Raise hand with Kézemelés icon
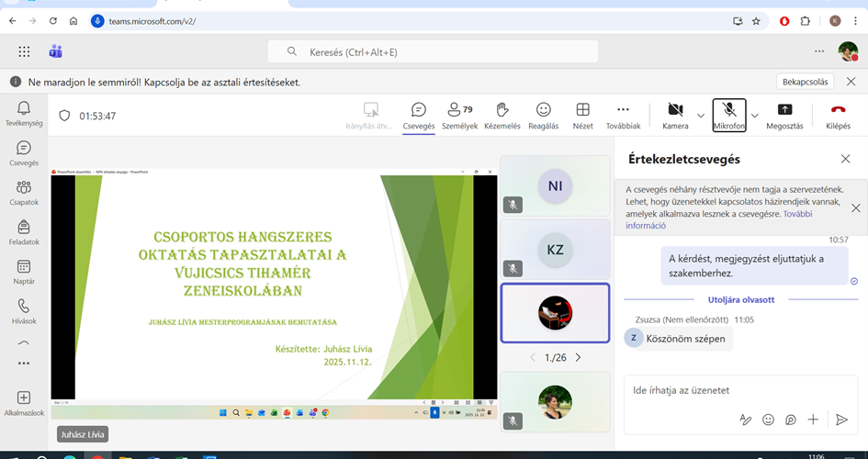Screen dimensions: 868x459 tap(502, 115)
